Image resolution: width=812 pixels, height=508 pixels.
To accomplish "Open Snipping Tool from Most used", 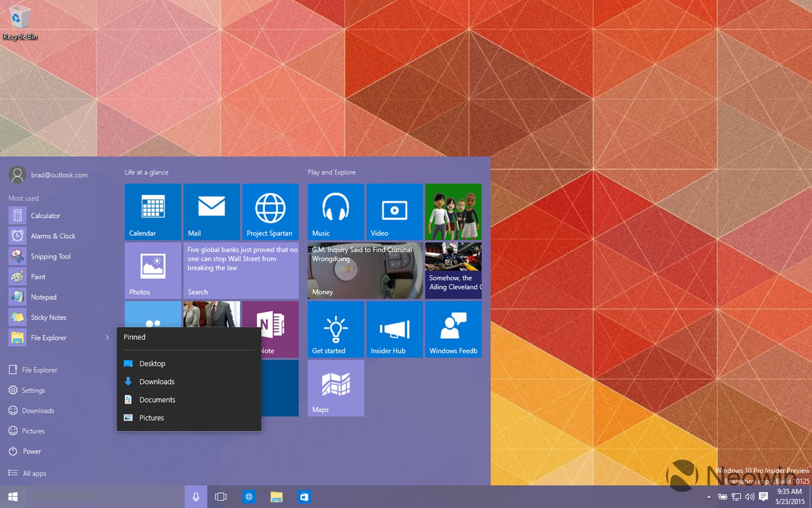I will click(x=50, y=256).
